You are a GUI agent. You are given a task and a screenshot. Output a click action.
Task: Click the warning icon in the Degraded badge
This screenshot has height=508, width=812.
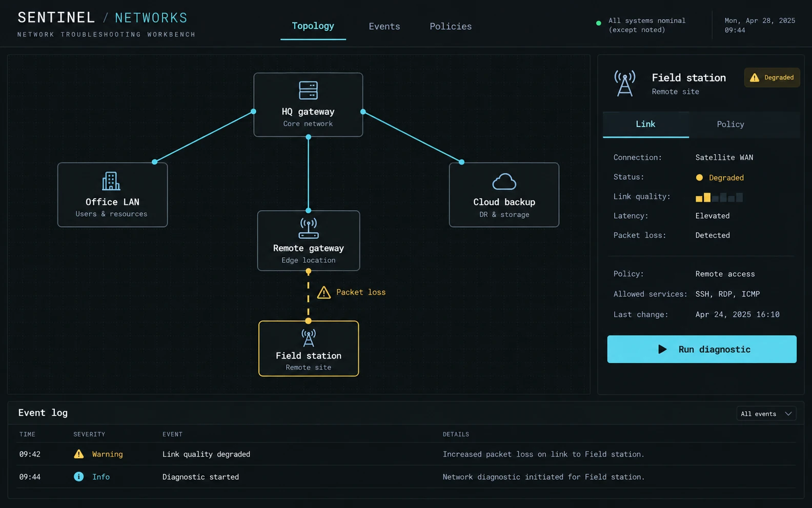(754, 77)
